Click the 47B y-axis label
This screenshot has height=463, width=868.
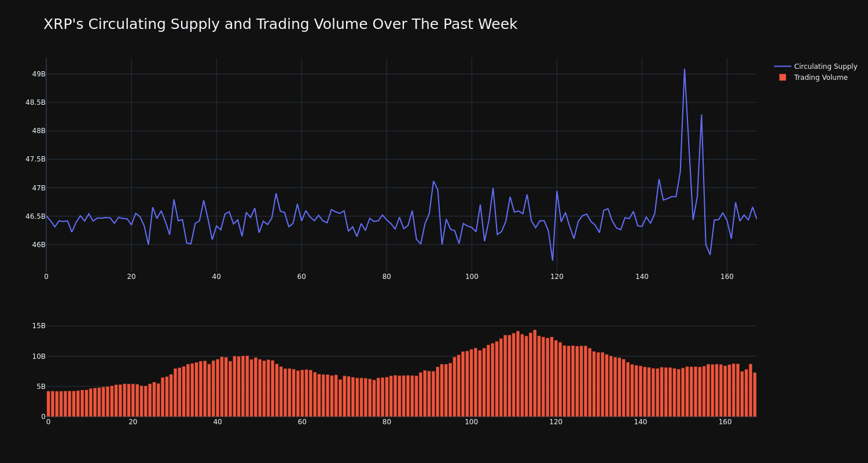coord(39,188)
